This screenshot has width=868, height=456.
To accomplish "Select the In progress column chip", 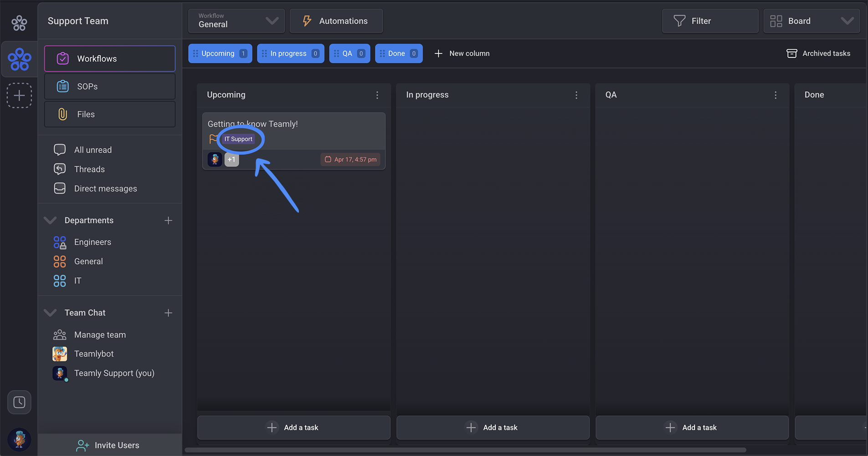I will coord(291,53).
